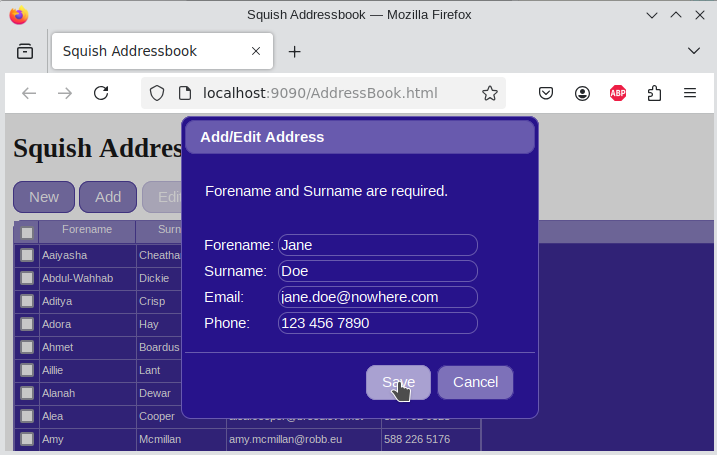717x455 pixels.
Task: Open tracking protection shield icon
Action: coord(157,93)
